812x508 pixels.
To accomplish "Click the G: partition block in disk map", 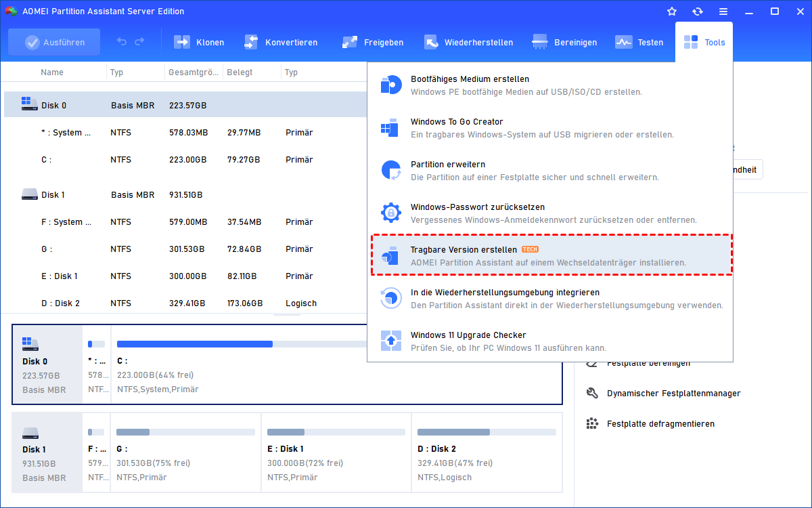I will [x=185, y=452].
